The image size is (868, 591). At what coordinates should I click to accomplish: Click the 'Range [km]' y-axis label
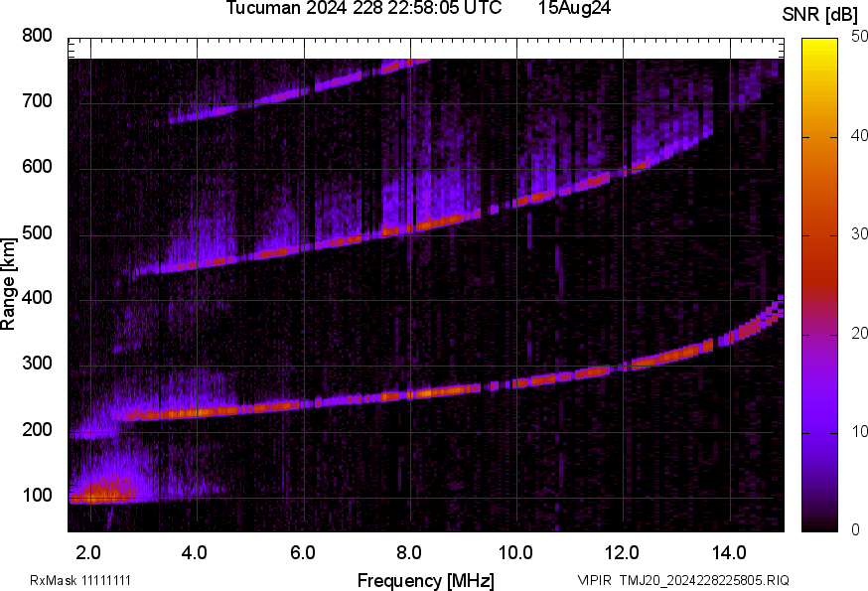click(x=9, y=284)
